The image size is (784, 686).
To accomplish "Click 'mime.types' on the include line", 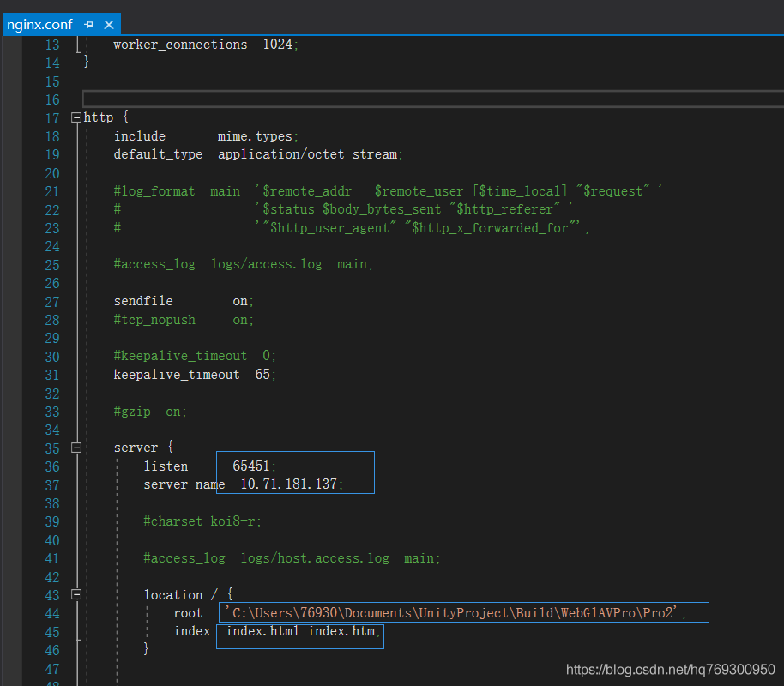I will tap(255, 136).
